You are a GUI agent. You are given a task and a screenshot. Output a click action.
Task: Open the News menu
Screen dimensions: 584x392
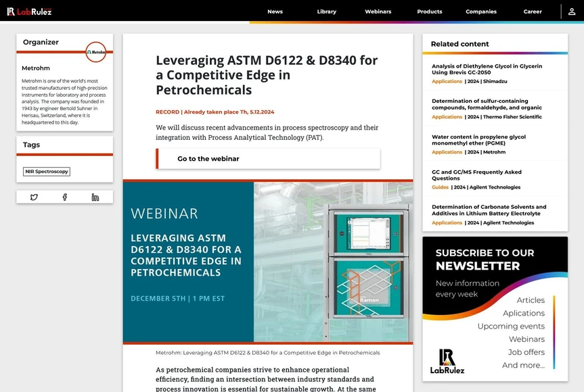(275, 11)
